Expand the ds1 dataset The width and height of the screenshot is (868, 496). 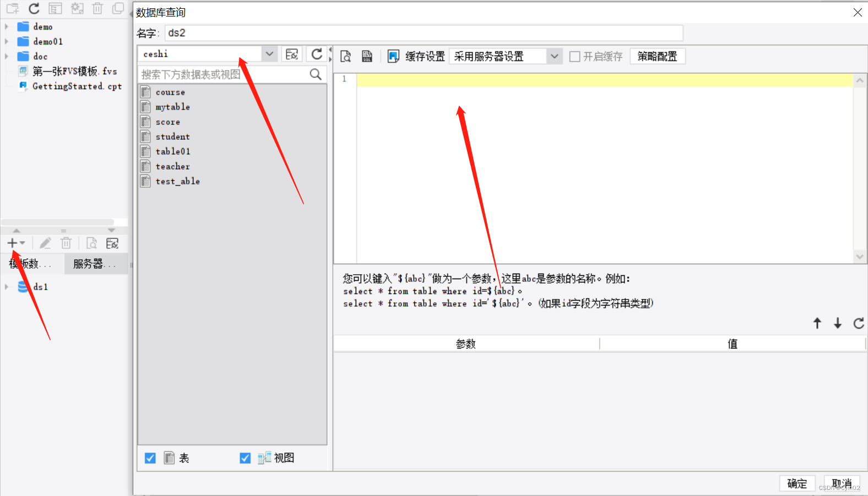[7, 287]
